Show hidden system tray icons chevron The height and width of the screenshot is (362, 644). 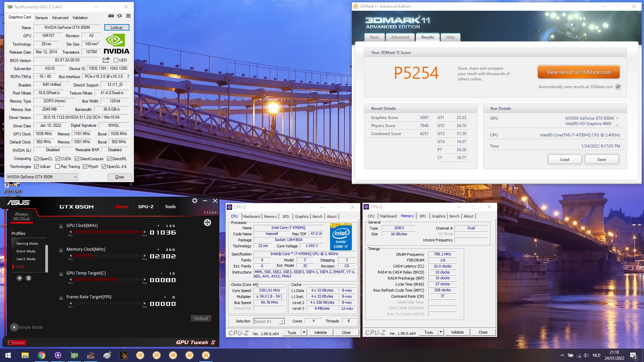(562, 355)
